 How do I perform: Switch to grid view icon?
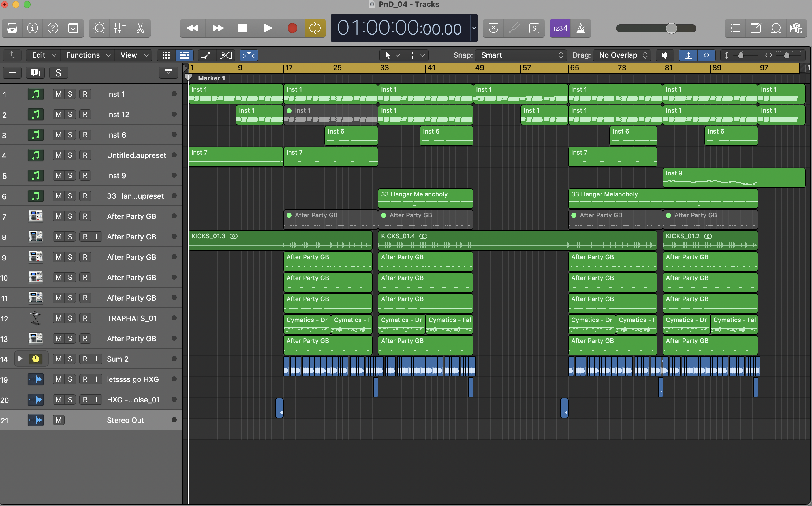(166, 55)
